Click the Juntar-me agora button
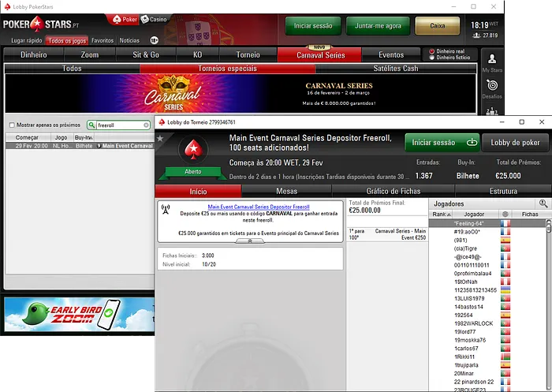The width and height of the screenshot is (552, 392). (378, 26)
